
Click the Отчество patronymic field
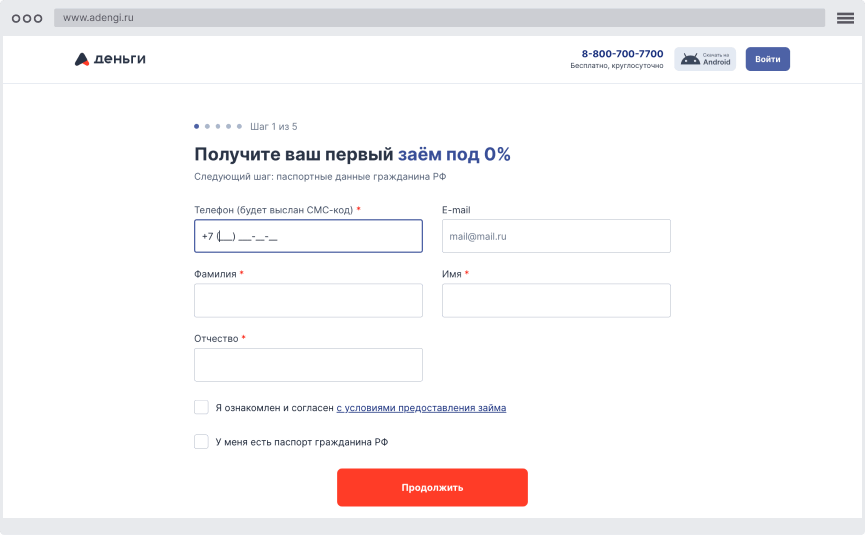[x=308, y=365]
